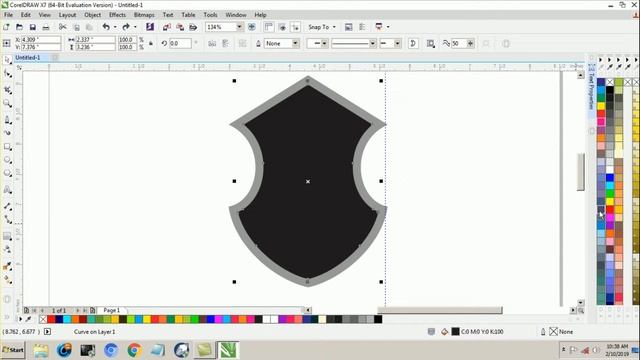Image resolution: width=640 pixels, height=360 pixels.
Task: Select the Connector tool
Action: click(7, 220)
